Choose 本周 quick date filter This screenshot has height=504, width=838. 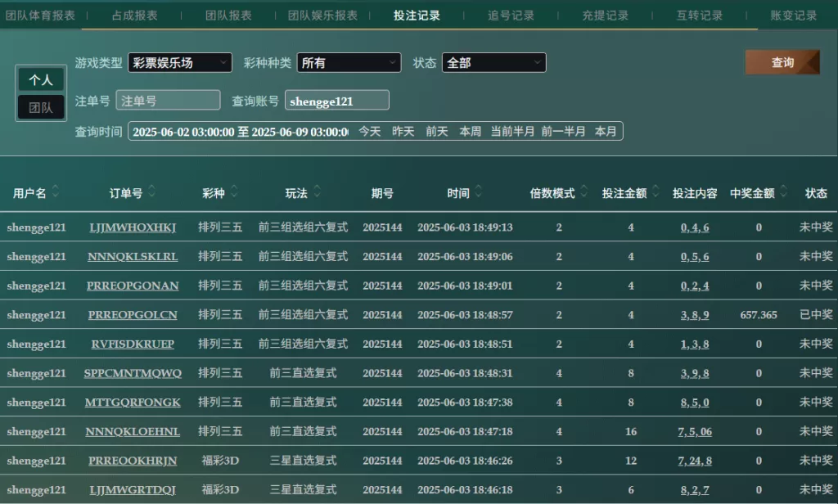tap(471, 131)
